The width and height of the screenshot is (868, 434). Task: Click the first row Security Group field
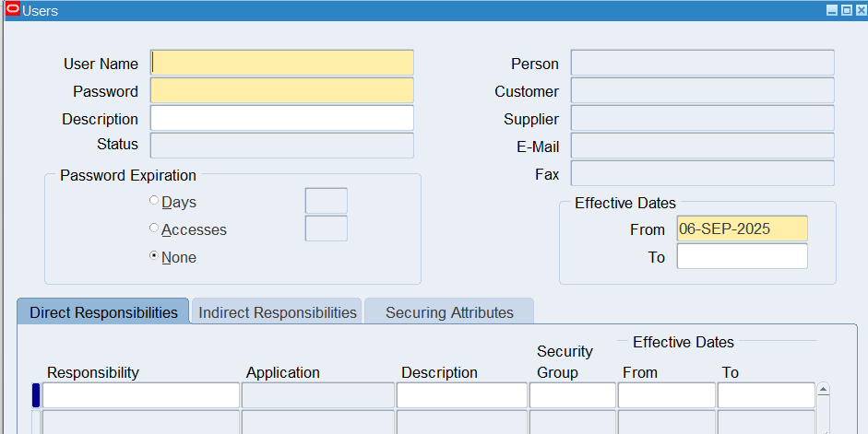(x=572, y=395)
